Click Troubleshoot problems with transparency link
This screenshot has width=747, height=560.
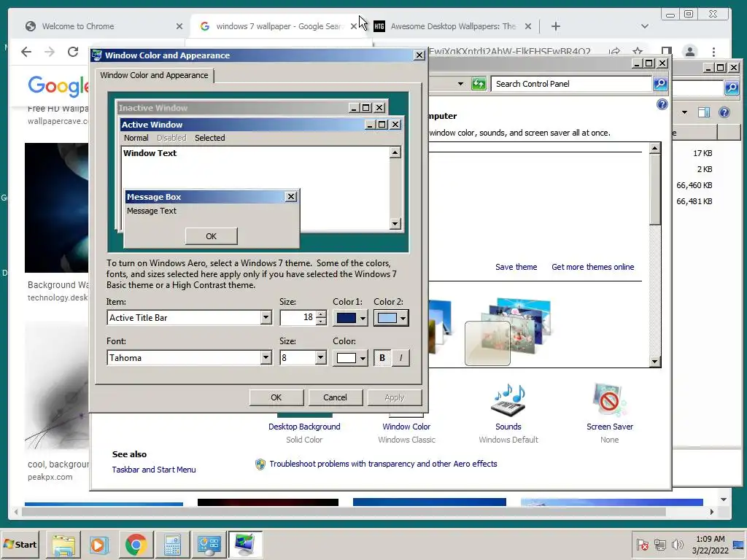(x=383, y=464)
